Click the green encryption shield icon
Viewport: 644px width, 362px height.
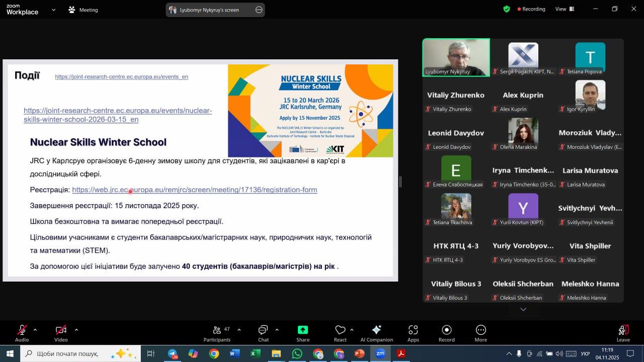coord(507,9)
